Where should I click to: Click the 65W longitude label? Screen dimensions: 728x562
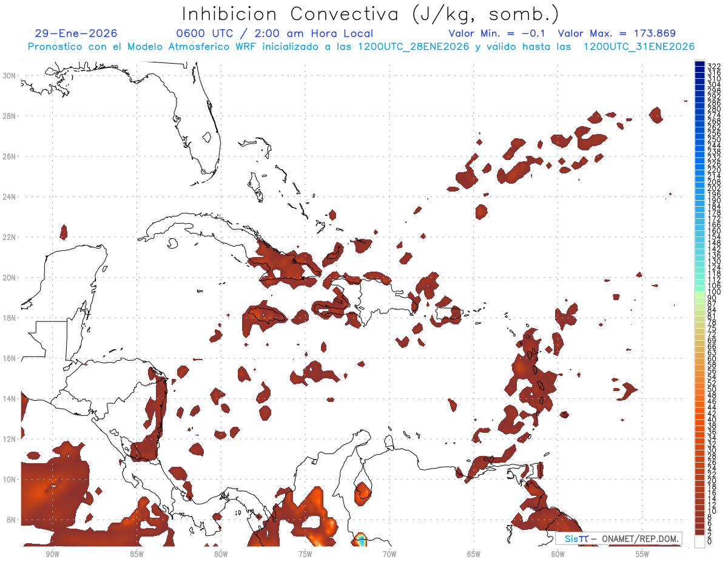pos(474,554)
